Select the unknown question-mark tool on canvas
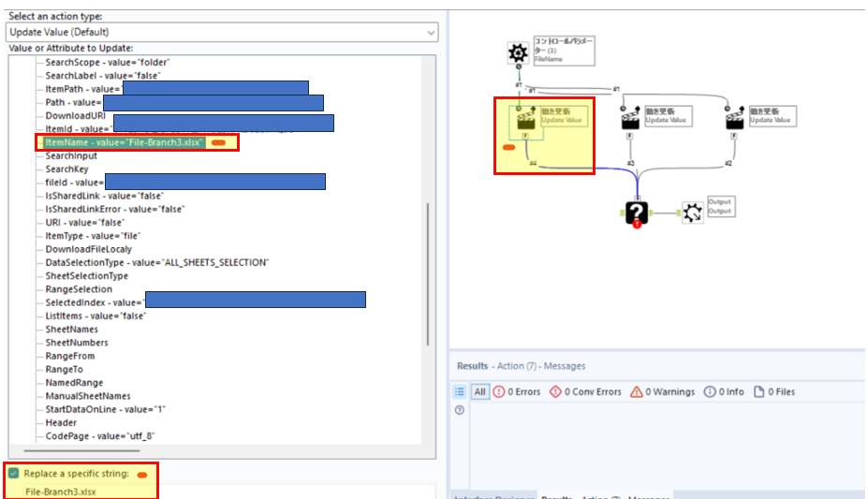This screenshot has width=868, height=499. 637,213
